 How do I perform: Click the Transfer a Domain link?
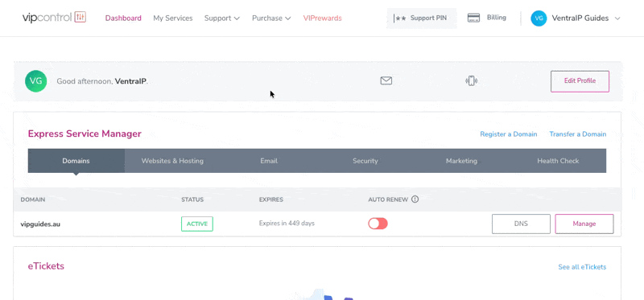[x=578, y=134]
